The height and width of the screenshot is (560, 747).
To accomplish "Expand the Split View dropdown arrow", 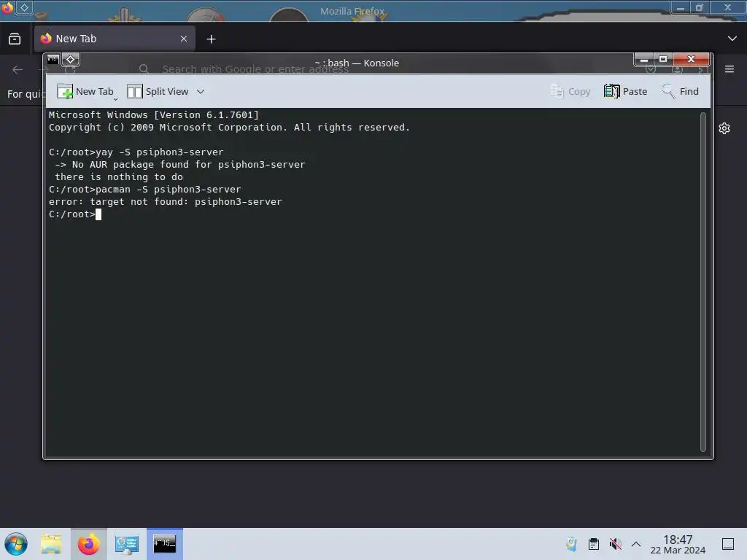I will point(201,91).
